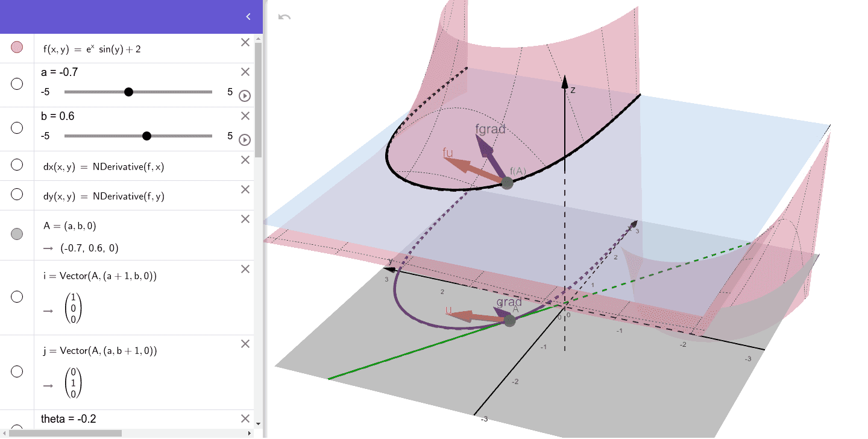Delete the dx NDerivative row
Screen dimensions: 868x439
tap(245, 160)
